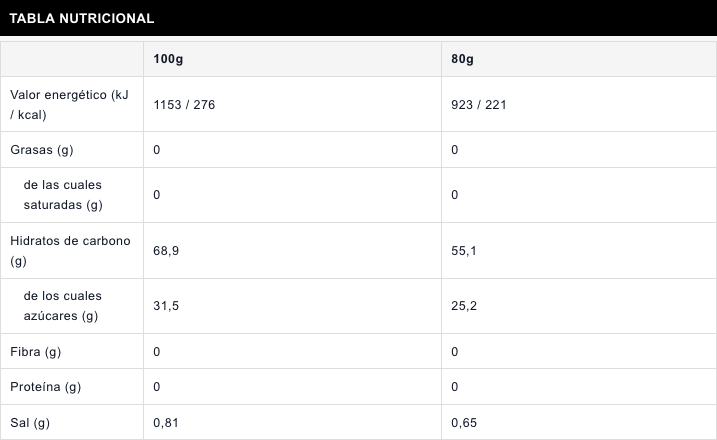The image size is (717, 440).
Task: Click the TABLA NUTRICIONAL header bar
Action: (x=358, y=18)
